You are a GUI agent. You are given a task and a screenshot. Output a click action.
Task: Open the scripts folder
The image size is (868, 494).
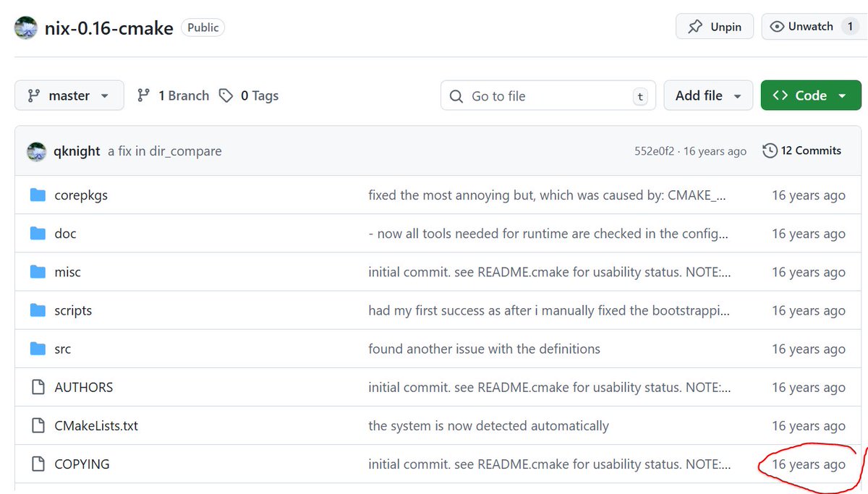pyautogui.click(x=73, y=310)
